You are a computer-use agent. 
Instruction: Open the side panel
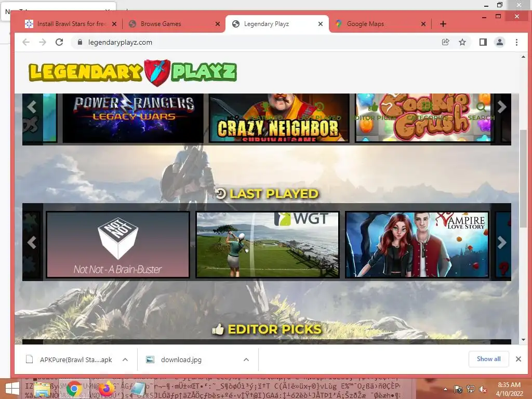(483, 42)
